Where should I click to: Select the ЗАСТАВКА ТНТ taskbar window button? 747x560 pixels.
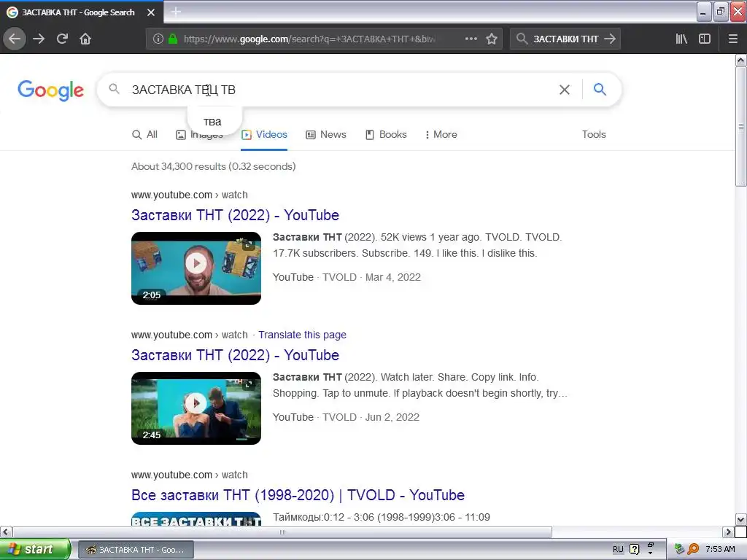point(136,550)
